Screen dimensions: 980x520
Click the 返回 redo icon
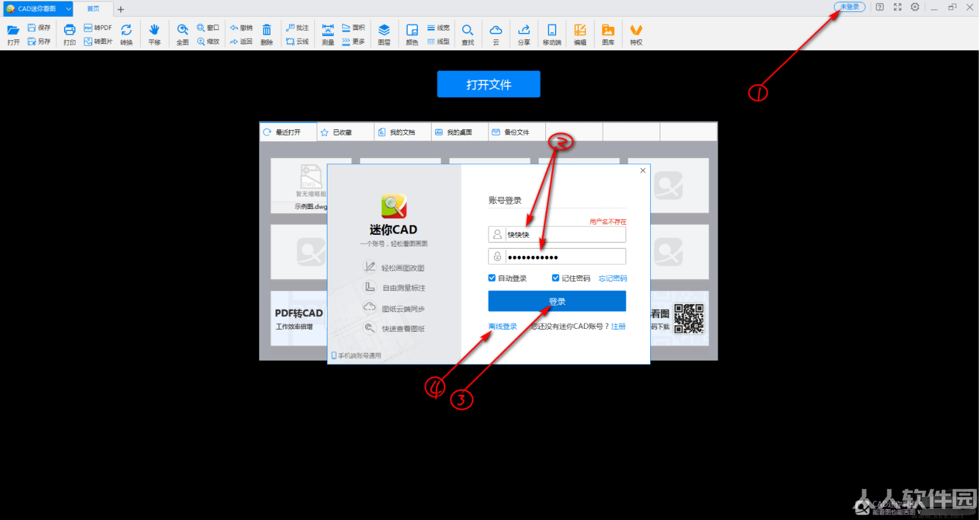(x=234, y=41)
